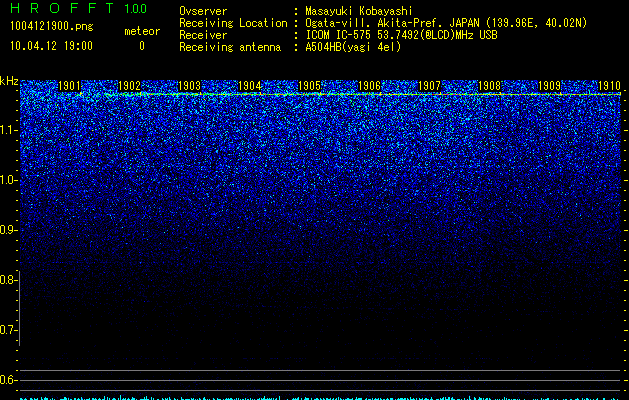Select the ICOM IC-575 receiver frequency text
This screenshot has height=400, width=629.
click(401, 35)
